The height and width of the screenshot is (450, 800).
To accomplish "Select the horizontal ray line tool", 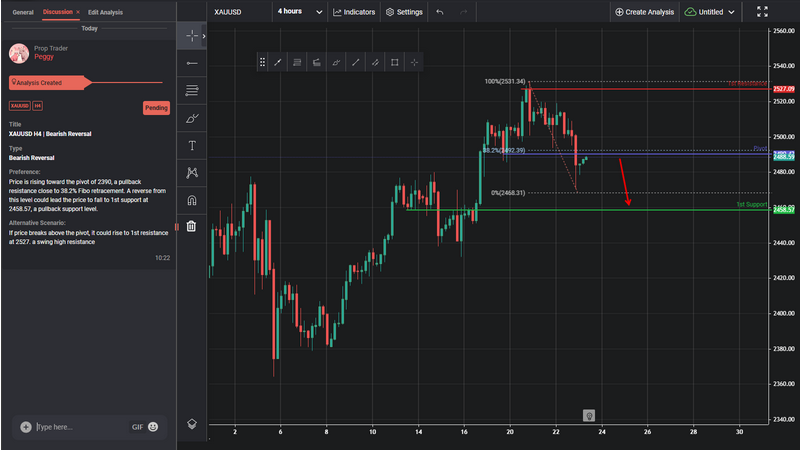I will [192, 63].
